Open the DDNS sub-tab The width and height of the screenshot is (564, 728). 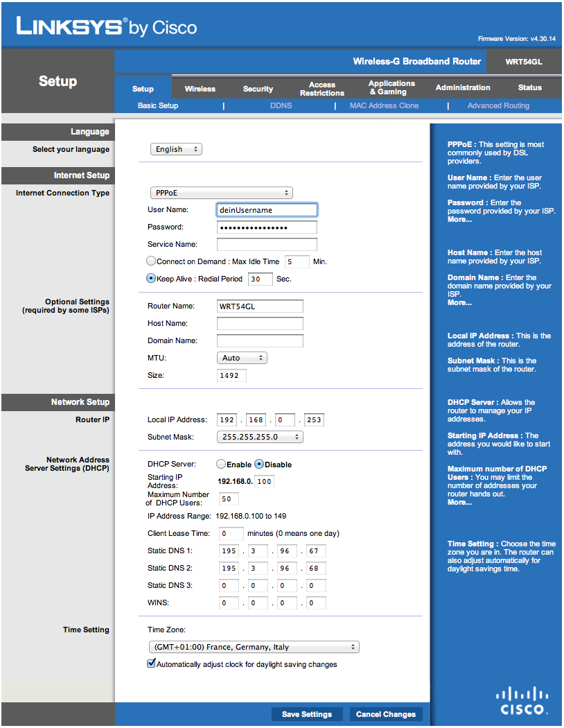pyautogui.click(x=281, y=105)
